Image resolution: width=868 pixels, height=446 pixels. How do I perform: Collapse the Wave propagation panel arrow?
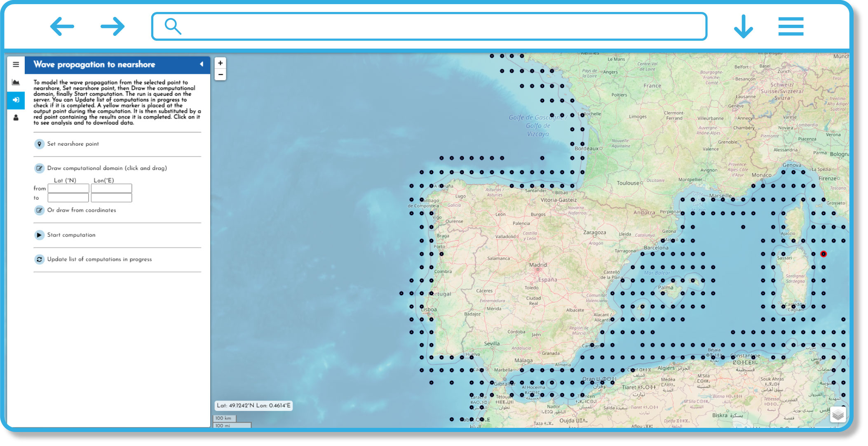[202, 64]
